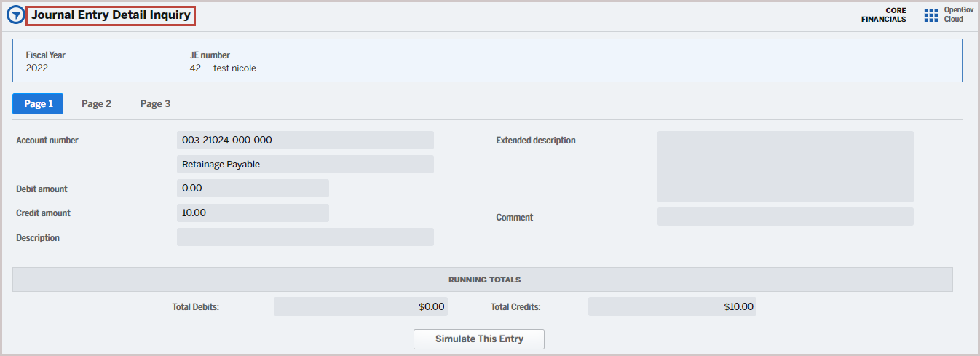This screenshot has height=356, width=980.
Task: Switch to the Page 3 tab
Action: coord(155,104)
